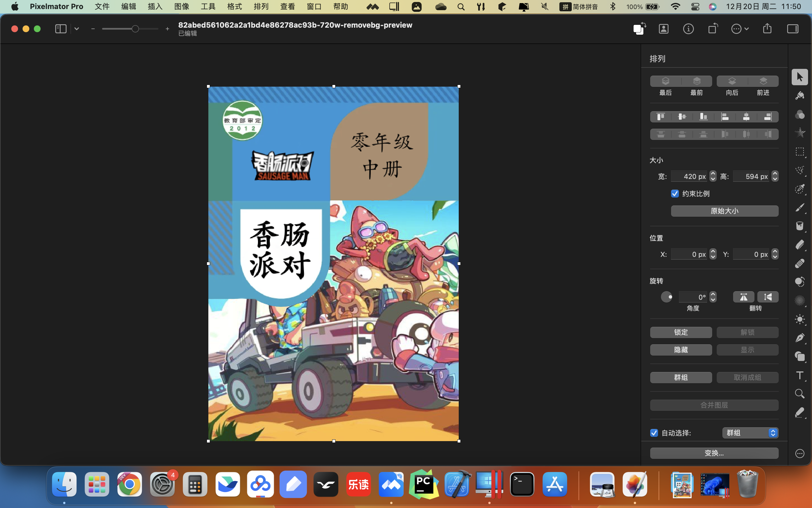The width and height of the screenshot is (812, 508).
Task: Click the width field stepper arrows
Action: (x=713, y=176)
